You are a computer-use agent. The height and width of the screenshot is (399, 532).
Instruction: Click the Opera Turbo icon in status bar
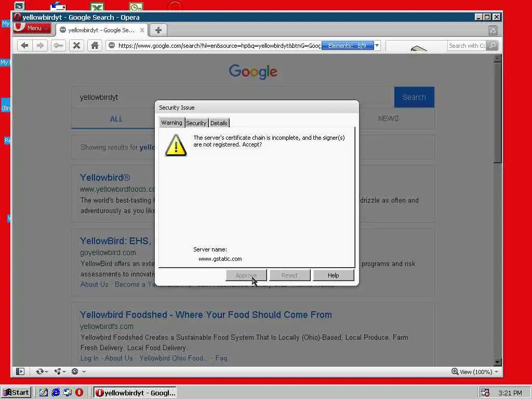point(75,371)
